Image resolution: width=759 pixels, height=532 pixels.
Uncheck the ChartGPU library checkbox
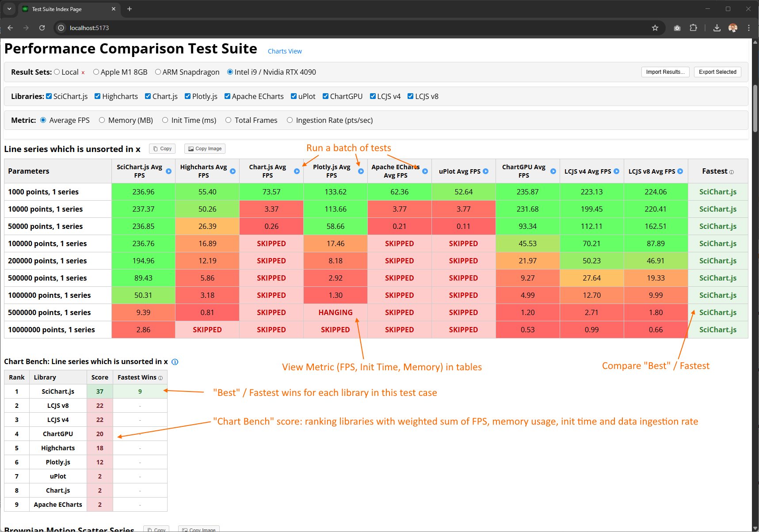tap(325, 96)
